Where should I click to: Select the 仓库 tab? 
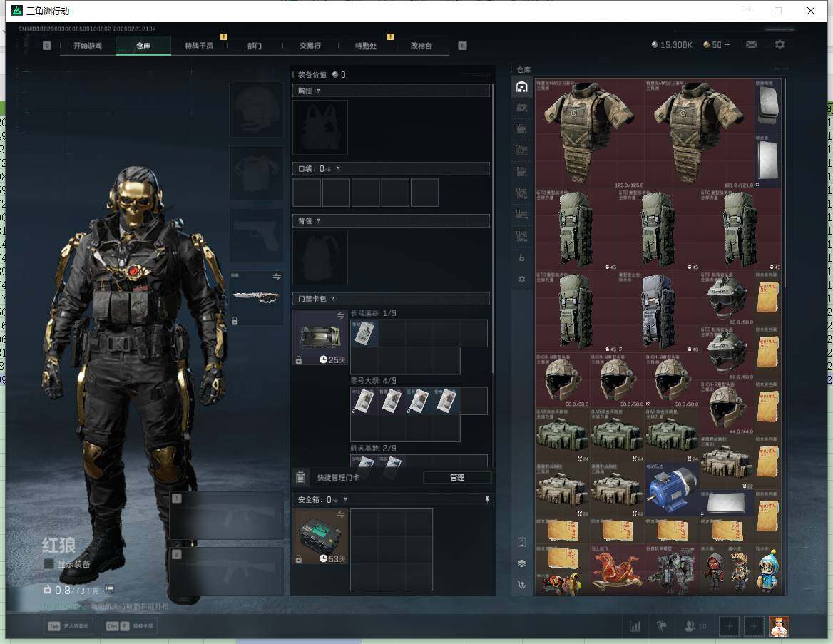click(143, 46)
